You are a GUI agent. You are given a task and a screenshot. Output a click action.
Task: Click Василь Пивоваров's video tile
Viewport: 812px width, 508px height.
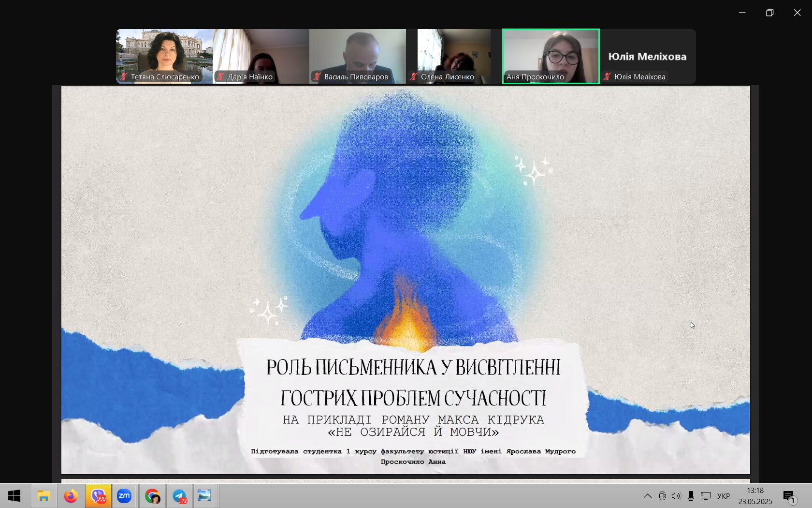point(358,56)
